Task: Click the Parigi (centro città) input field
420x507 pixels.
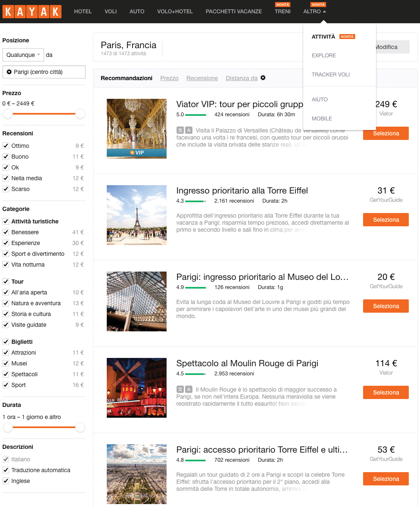Action: [44, 72]
